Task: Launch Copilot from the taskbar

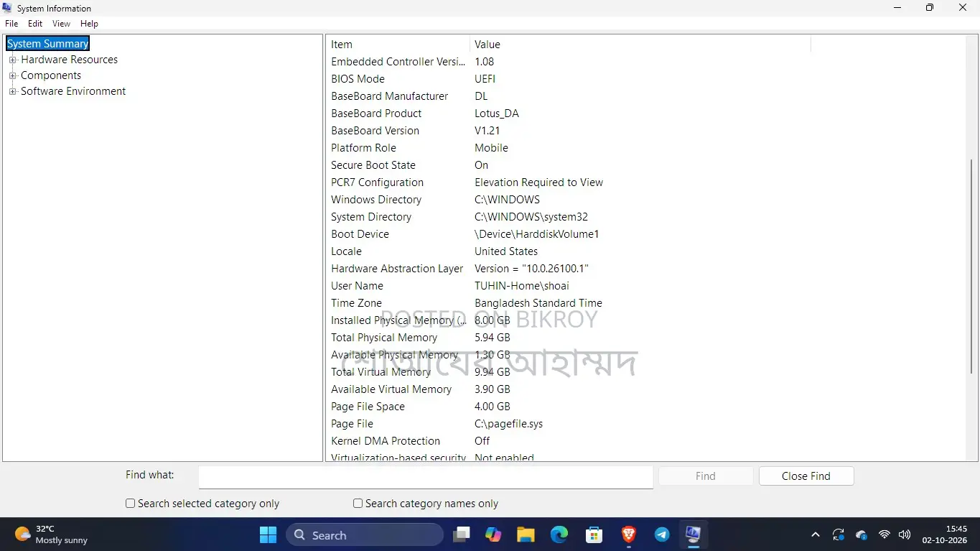Action: [x=493, y=534]
